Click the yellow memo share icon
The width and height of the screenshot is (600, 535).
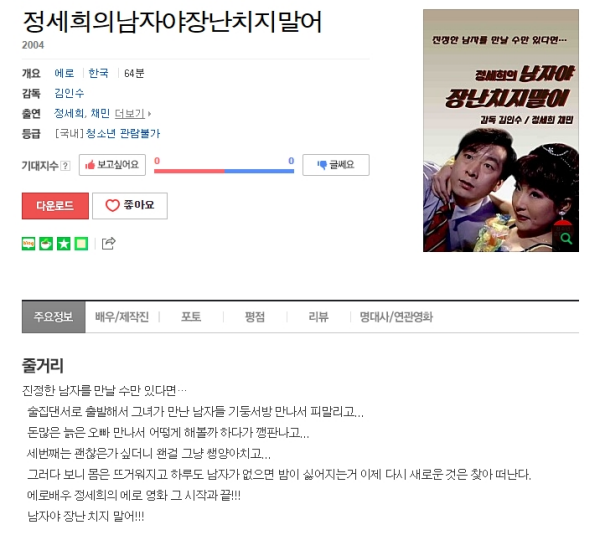pyautogui.click(x=81, y=243)
